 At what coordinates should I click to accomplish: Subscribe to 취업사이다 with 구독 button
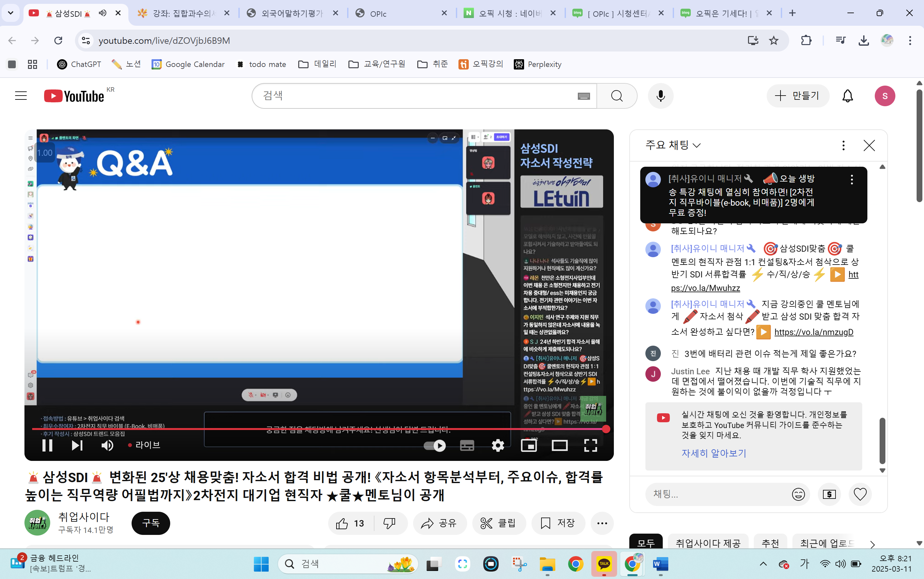click(x=151, y=523)
